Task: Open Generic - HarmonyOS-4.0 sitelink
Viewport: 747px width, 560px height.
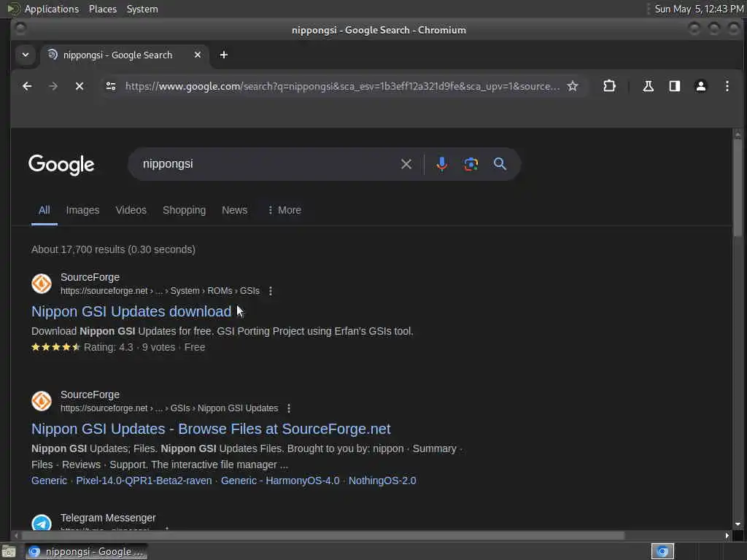Action: pyautogui.click(x=280, y=481)
